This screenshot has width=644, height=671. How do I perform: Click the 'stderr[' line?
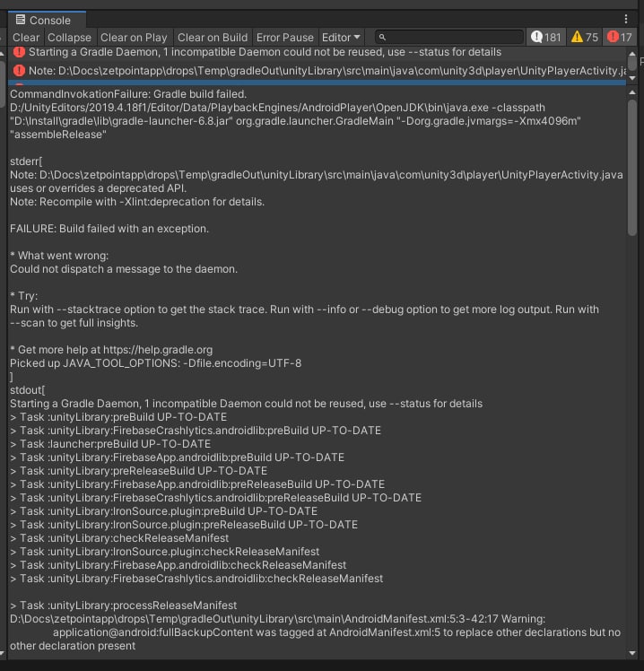tap(26, 161)
